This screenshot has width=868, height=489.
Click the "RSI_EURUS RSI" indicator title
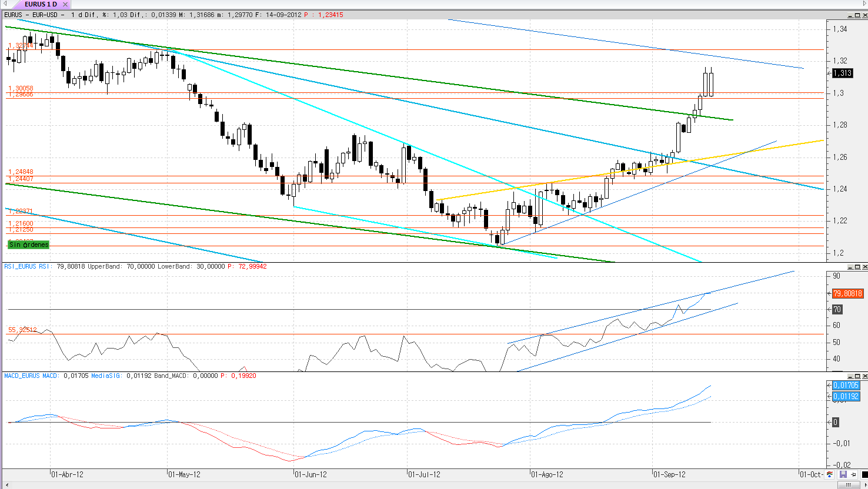click(27, 266)
